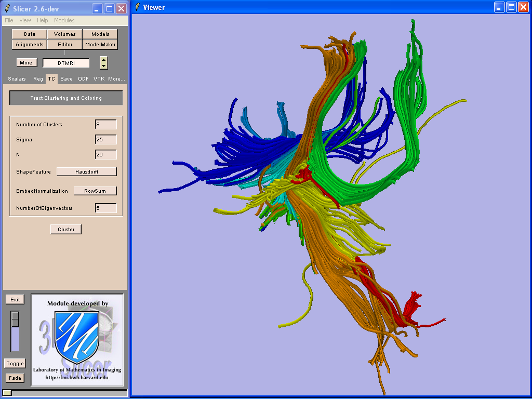This screenshot has width=532, height=399.
Task: Switch to the VTK tab
Action: click(99, 79)
